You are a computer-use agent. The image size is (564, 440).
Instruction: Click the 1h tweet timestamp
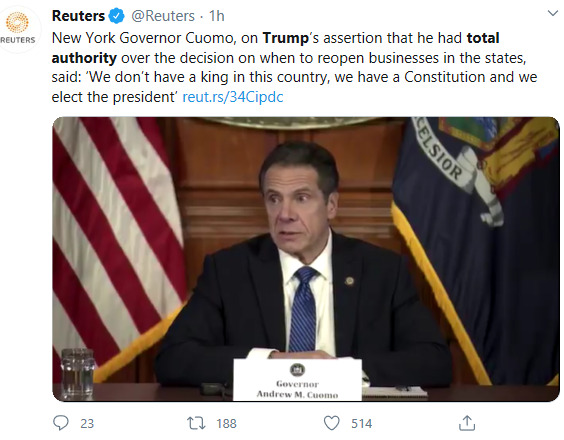tap(217, 16)
